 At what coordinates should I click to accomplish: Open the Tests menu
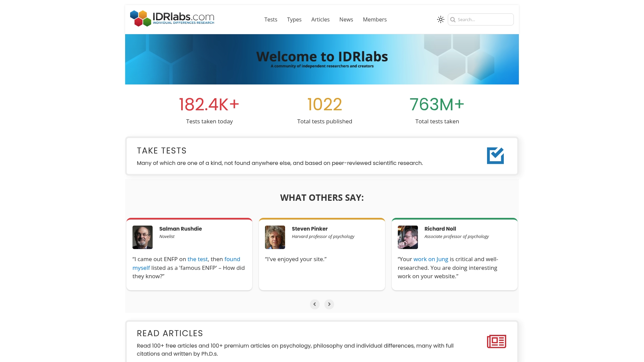pyautogui.click(x=271, y=19)
